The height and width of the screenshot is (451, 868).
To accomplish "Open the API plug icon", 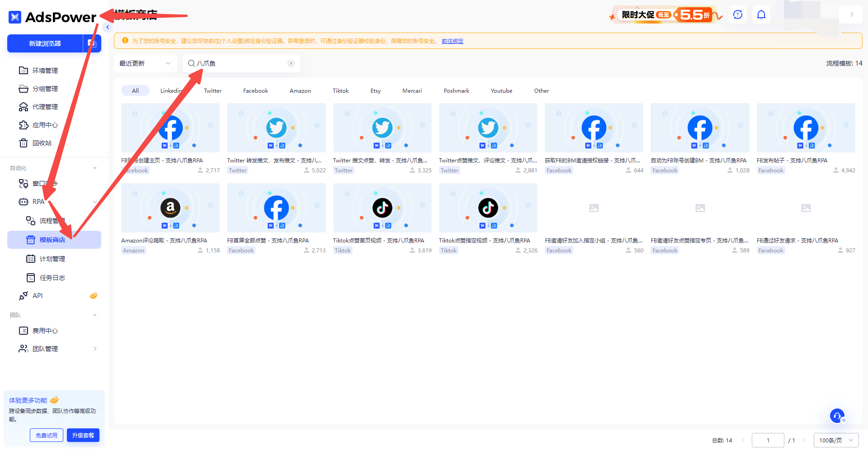I will click(x=24, y=296).
